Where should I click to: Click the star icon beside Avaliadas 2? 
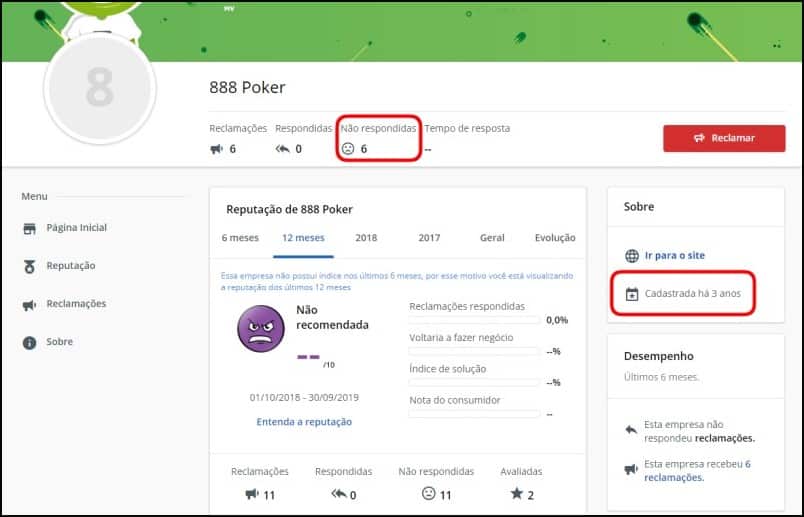click(517, 493)
